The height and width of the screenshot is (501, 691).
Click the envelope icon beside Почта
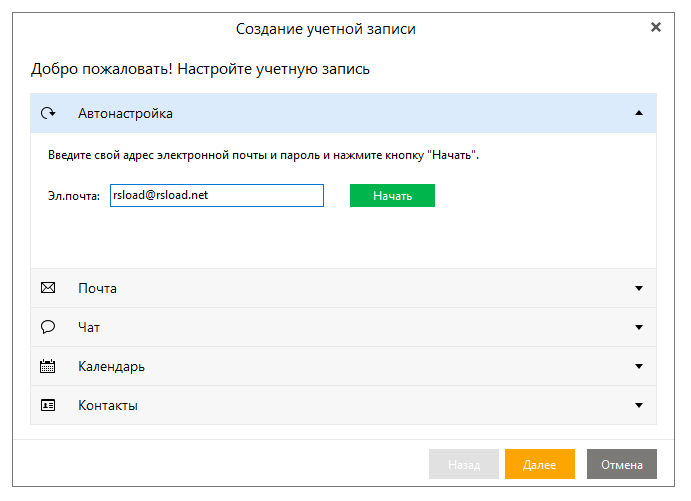(x=47, y=288)
